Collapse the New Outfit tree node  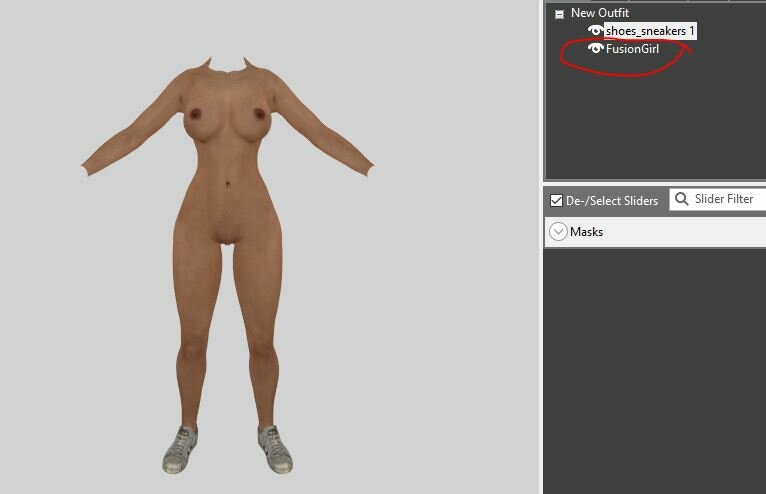pos(559,14)
